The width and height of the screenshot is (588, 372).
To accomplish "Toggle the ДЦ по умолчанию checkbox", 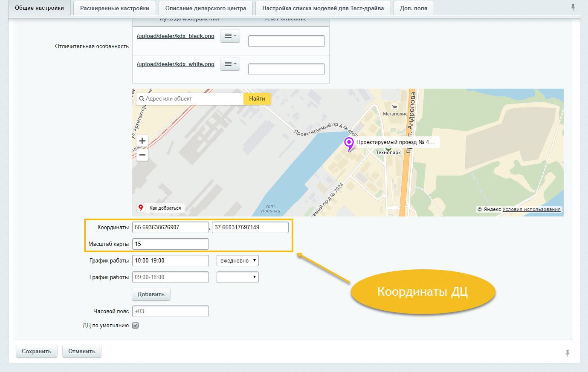I will [136, 326].
